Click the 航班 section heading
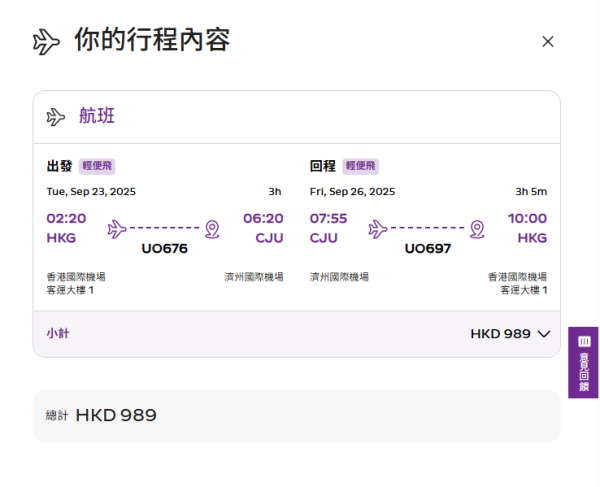The height and width of the screenshot is (487, 600). (x=97, y=116)
